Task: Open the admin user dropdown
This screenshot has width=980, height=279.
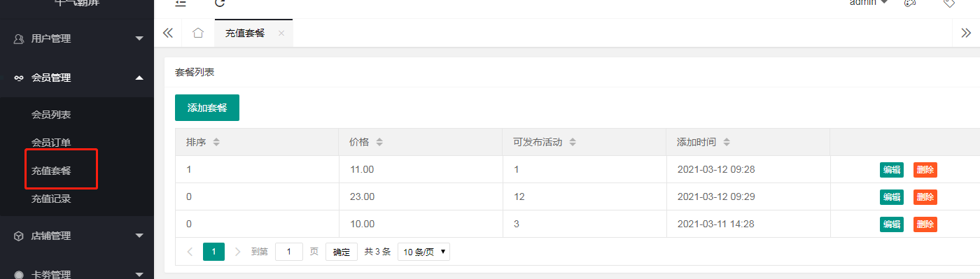Action: [869, 3]
